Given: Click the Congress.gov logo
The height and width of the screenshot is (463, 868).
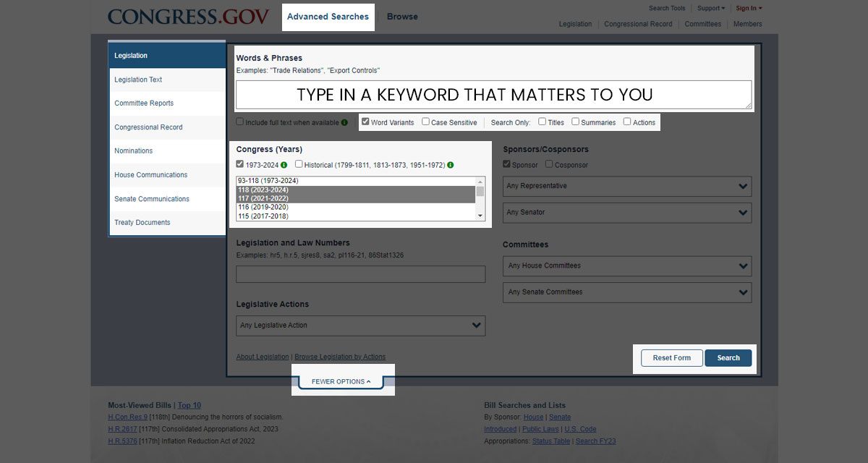Looking at the screenshot, I should pos(188,17).
